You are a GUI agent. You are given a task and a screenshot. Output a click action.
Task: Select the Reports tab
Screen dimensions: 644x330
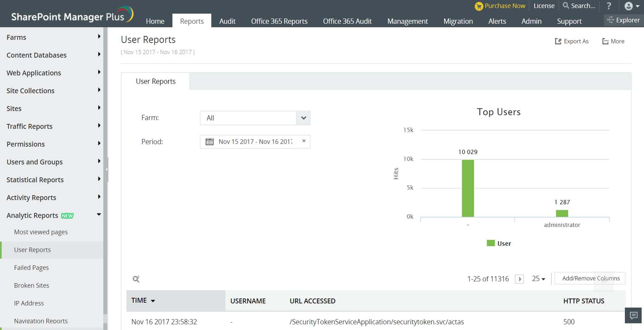pos(192,21)
